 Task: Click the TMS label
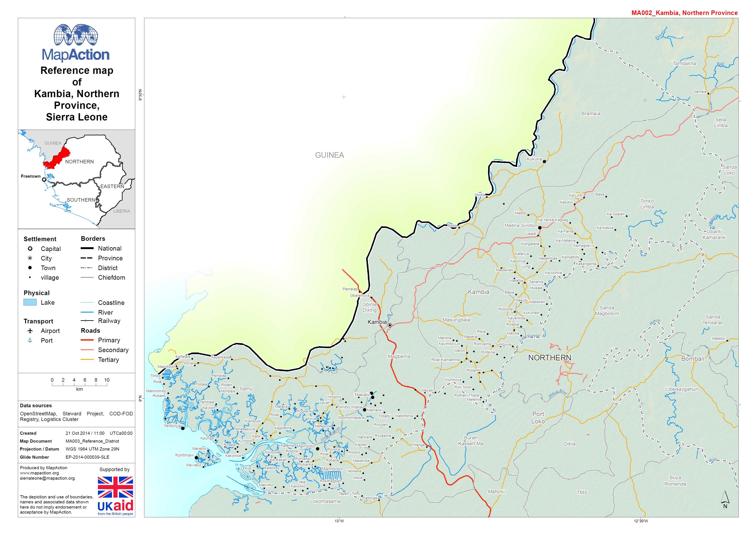[x=582, y=493]
